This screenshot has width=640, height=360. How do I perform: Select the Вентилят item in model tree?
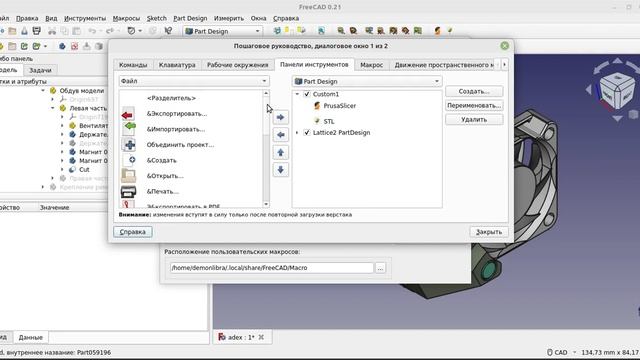[93, 126]
